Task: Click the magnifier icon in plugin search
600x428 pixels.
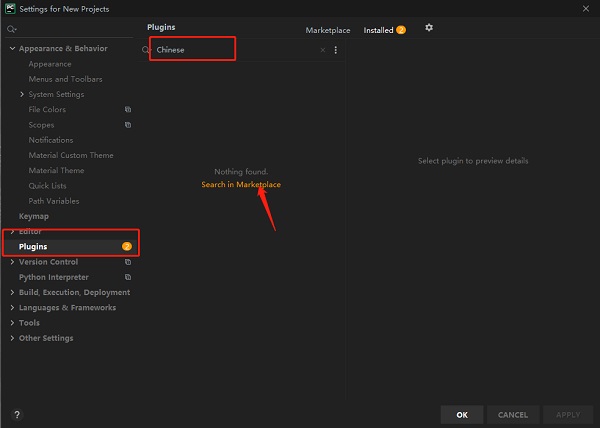Action: point(146,50)
